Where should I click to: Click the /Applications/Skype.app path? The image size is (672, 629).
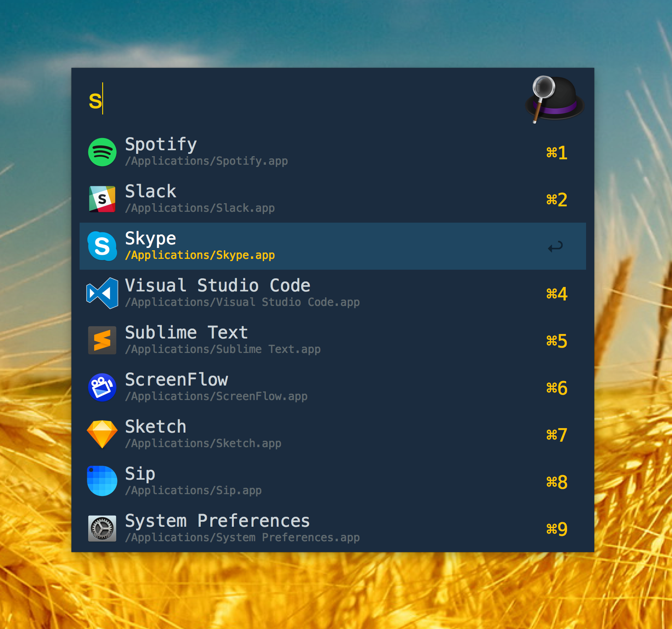(200, 255)
